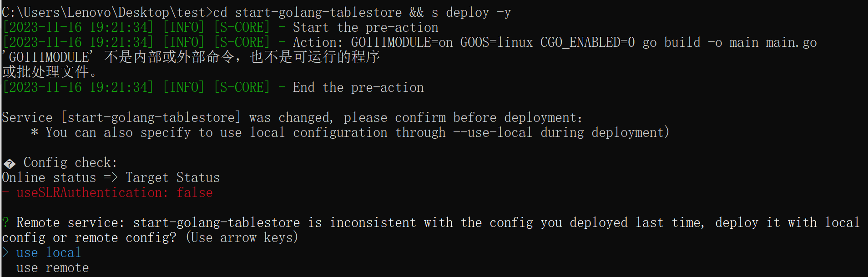The height and width of the screenshot is (277, 868).
Task: Click the GO111MODULE=on build action text
Action: [584, 43]
